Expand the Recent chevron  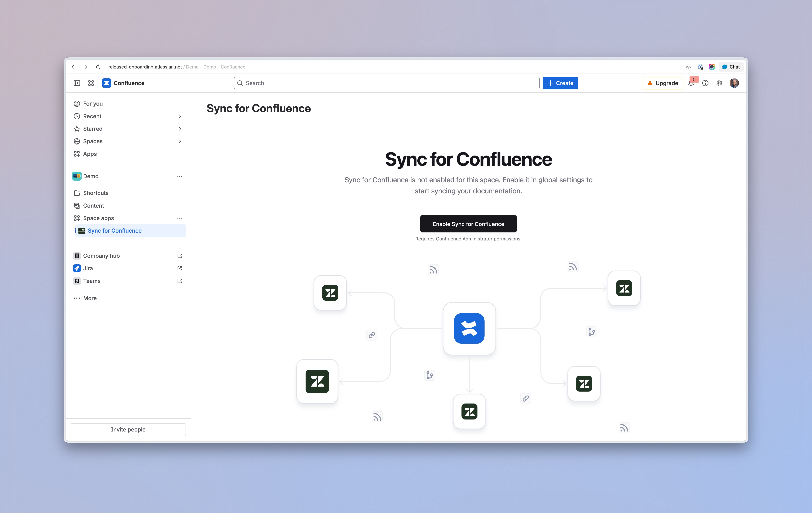[x=180, y=116]
